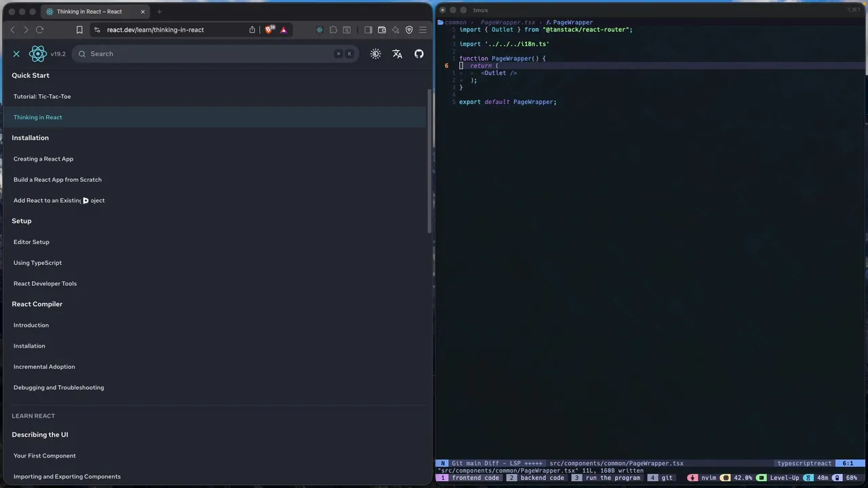Open the GitHub icon link
Screen dimensions: 868x488
coord(419,54)
